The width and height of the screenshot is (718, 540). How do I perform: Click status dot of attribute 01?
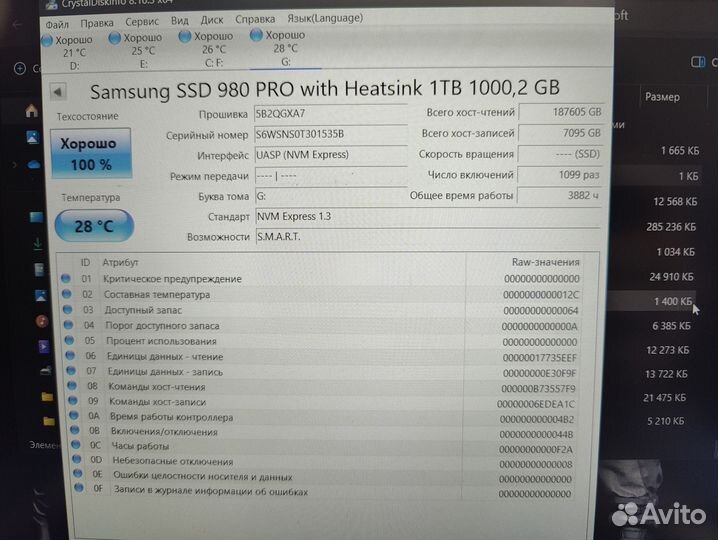65,278
